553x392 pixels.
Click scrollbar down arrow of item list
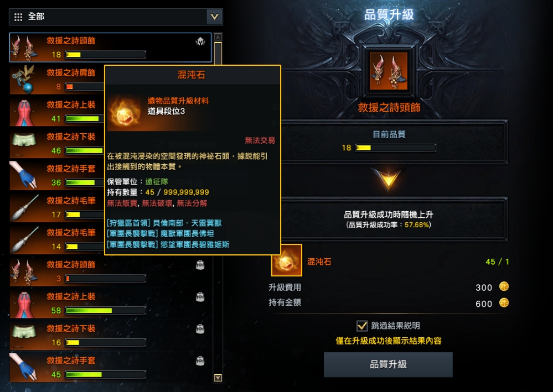tap(218, 378)
